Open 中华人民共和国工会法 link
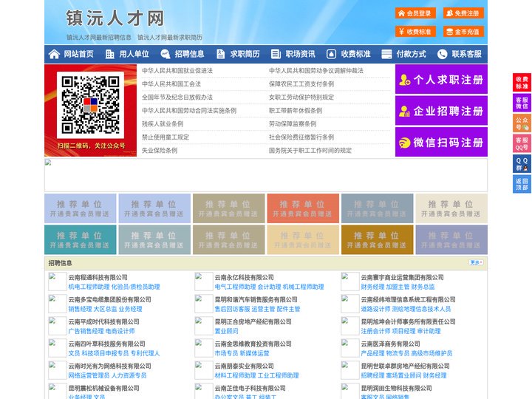The image size is (532, 399). coord(171,83)
